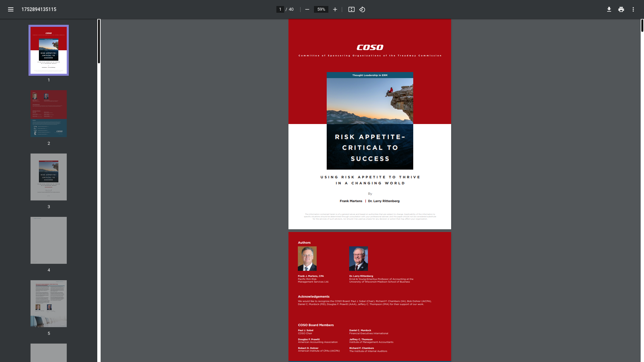Click 'The Institute of Internal Auditors' text
This screenshot has width=644, height=362.
pos(368,351)
